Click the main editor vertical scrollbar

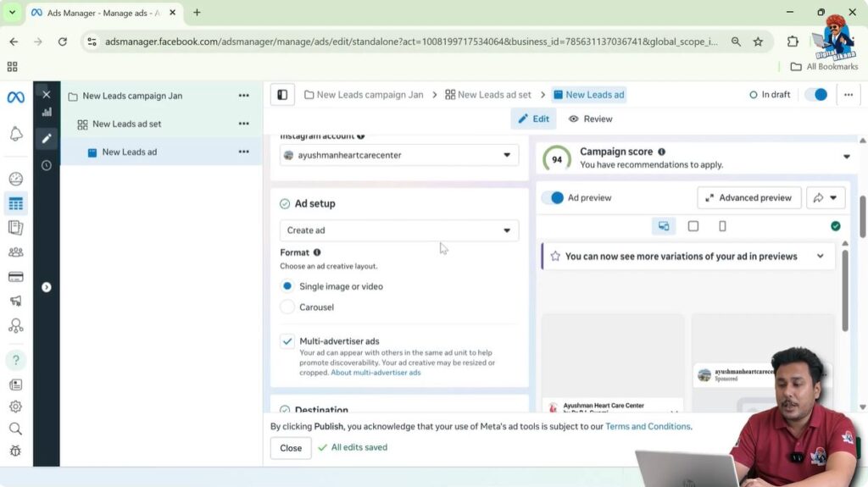tap(862, 216)
